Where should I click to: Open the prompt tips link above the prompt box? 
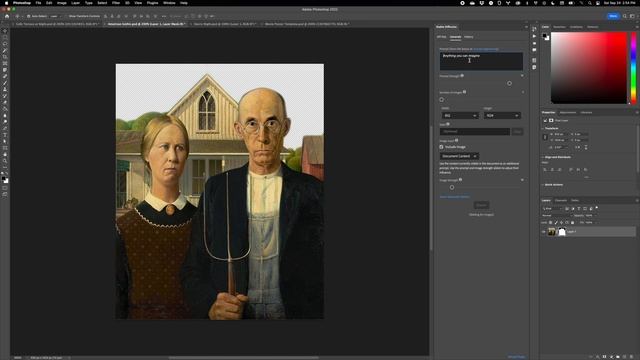tap(486, 49)
